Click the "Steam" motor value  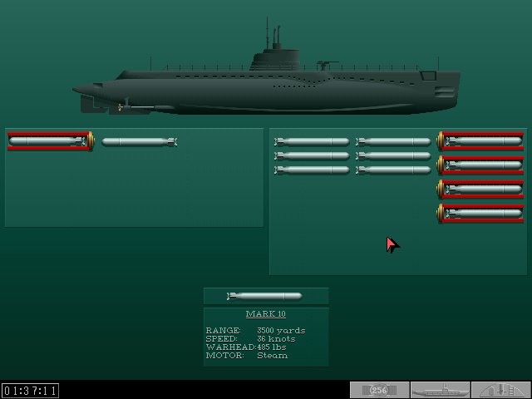coord(272,356)
